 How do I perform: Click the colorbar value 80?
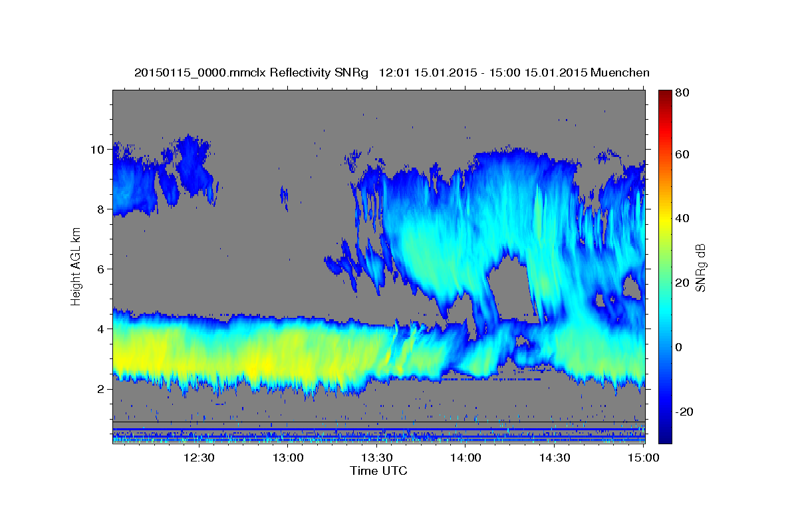[x=682, y=93]
